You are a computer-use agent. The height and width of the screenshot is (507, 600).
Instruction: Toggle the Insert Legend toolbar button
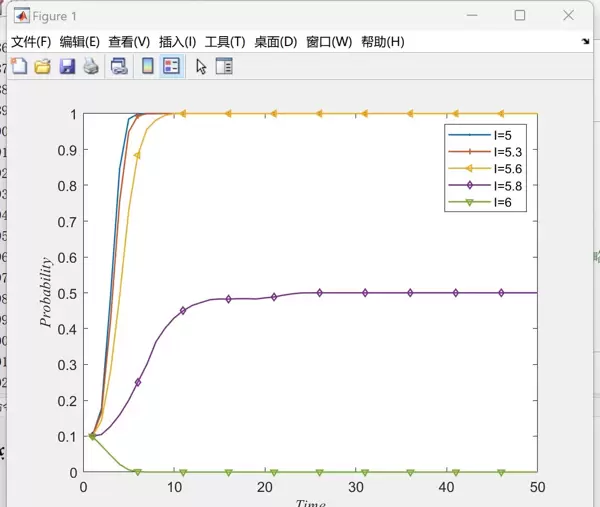click(x=171, y=66)
